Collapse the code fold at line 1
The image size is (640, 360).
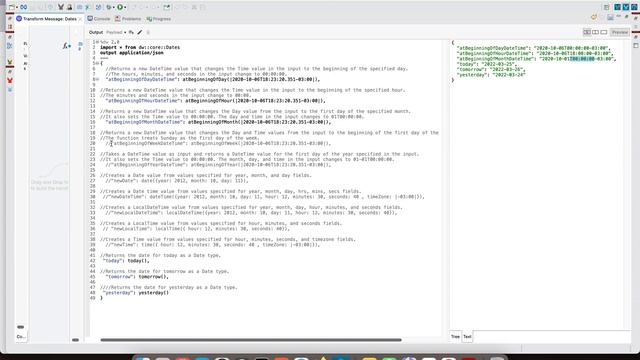click(x=97, y=42)
